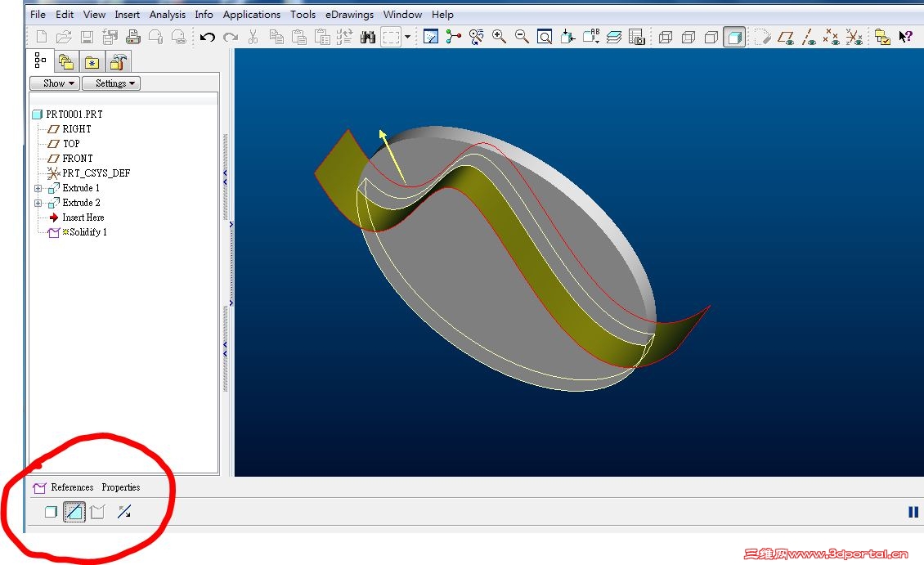Click the Save a Copy icon

click(110, 37)
